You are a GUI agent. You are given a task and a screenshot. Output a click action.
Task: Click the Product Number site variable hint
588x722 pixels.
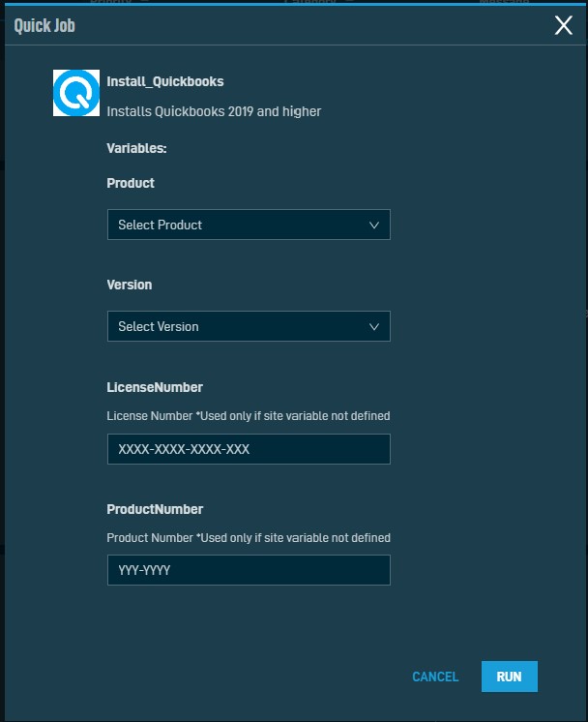point(249,538)
